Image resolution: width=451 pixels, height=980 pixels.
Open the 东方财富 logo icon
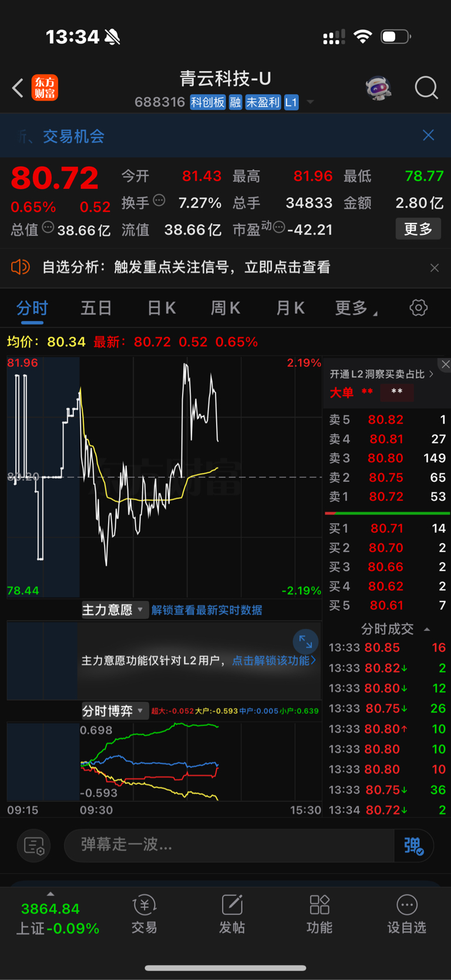click(45, 88)
